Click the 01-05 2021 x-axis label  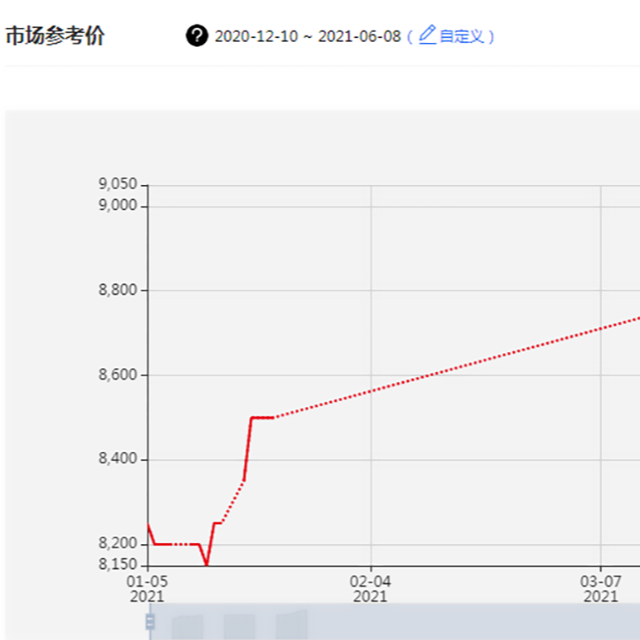pos(148,588)
